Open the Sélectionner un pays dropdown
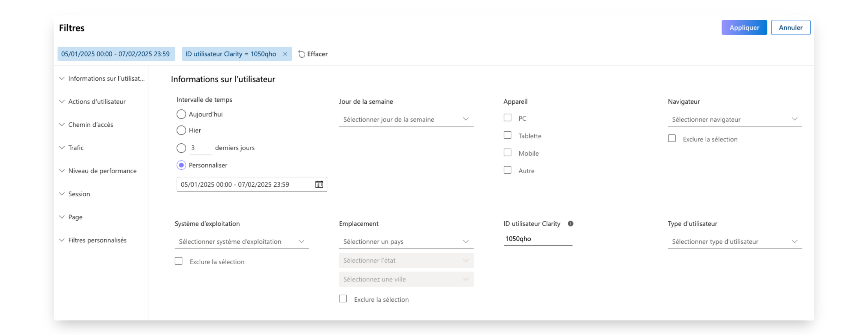 [406, 242]
